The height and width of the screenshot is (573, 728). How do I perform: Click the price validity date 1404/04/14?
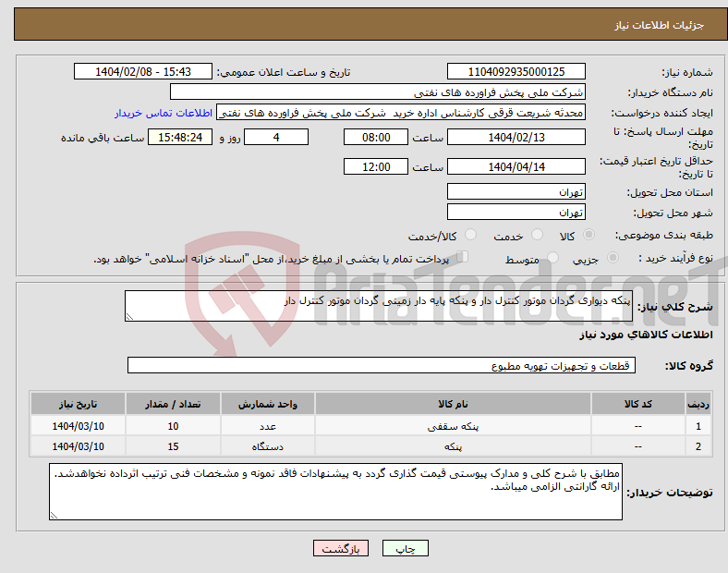click(x=516, y=166)
